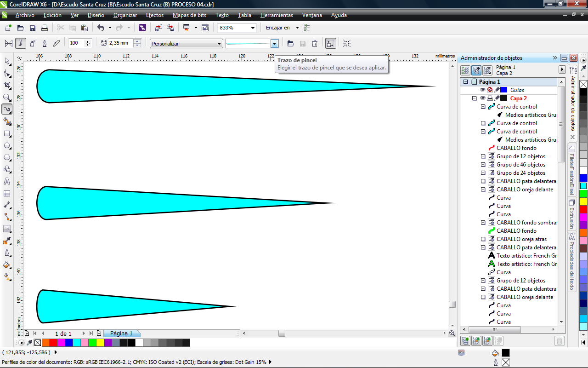Pick the cyan swatch in right palette

[583, 186]
